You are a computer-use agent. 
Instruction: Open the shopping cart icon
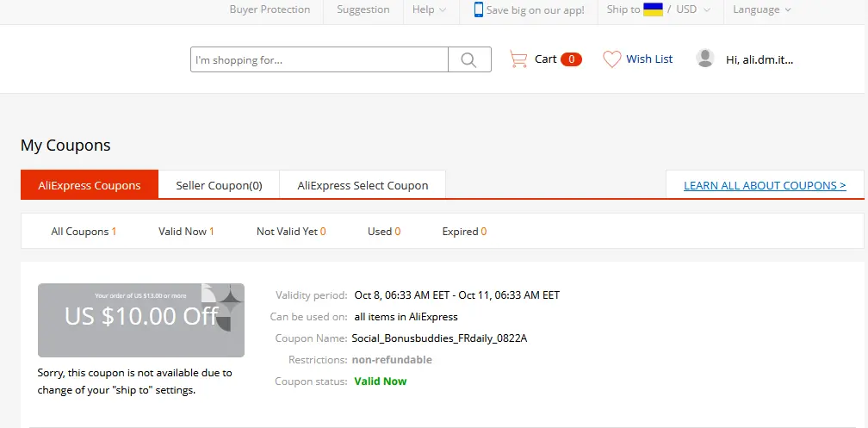click(x=518, y=59)
